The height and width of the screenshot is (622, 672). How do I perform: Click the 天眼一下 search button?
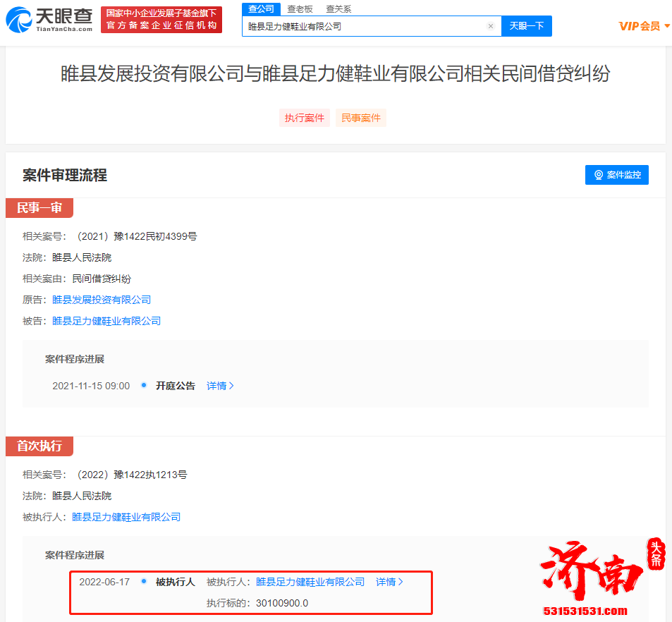(526, 25)
